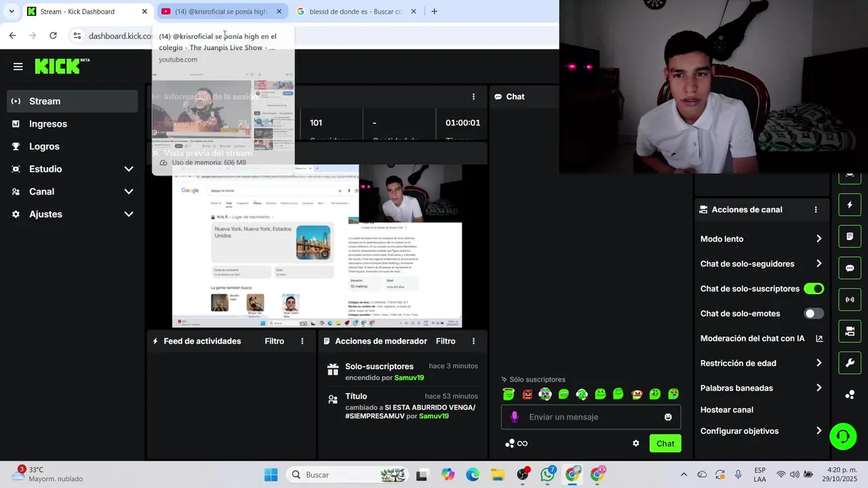Open the emoji picker in message box

[x=668, y=417]
